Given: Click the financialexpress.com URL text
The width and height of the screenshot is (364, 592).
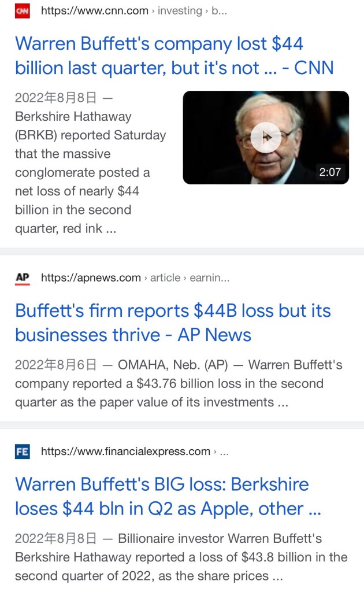Looking at the screenshot, I should point(125,452).
